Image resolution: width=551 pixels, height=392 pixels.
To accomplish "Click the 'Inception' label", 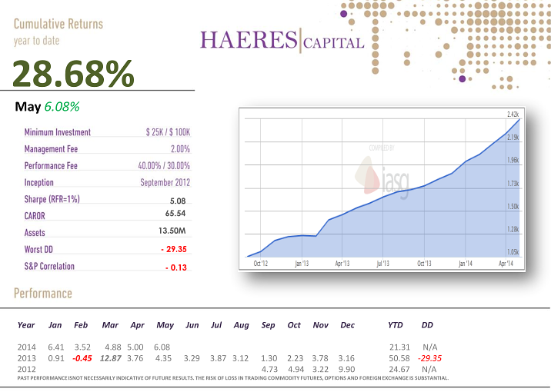I will (39, 182).
